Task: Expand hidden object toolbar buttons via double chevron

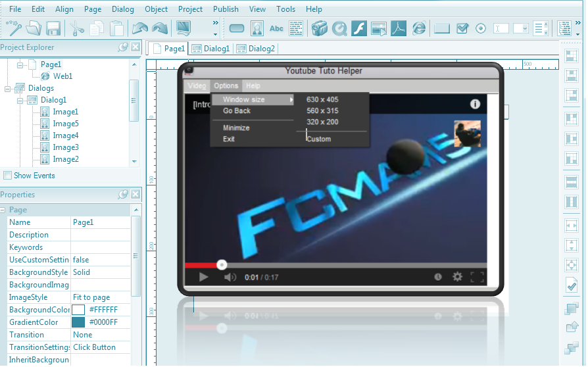Action: click(578, 23)
